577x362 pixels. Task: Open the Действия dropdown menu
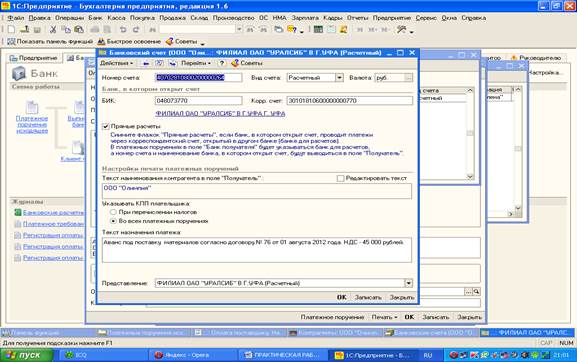click(116, 63)
